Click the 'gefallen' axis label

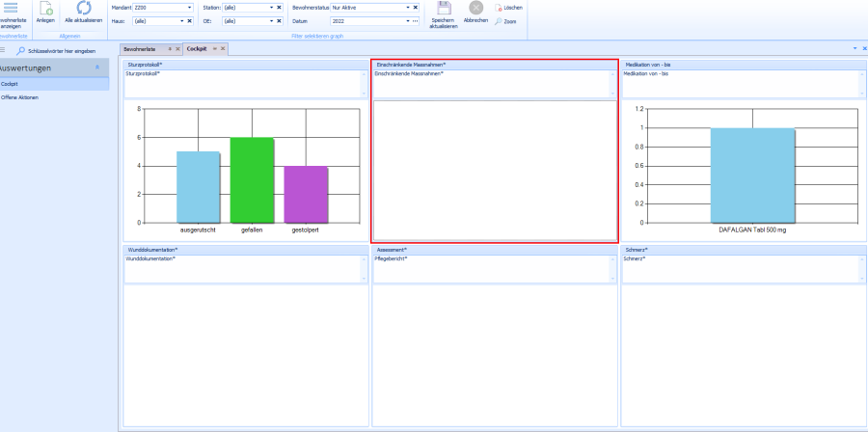(x=252, y=230)
